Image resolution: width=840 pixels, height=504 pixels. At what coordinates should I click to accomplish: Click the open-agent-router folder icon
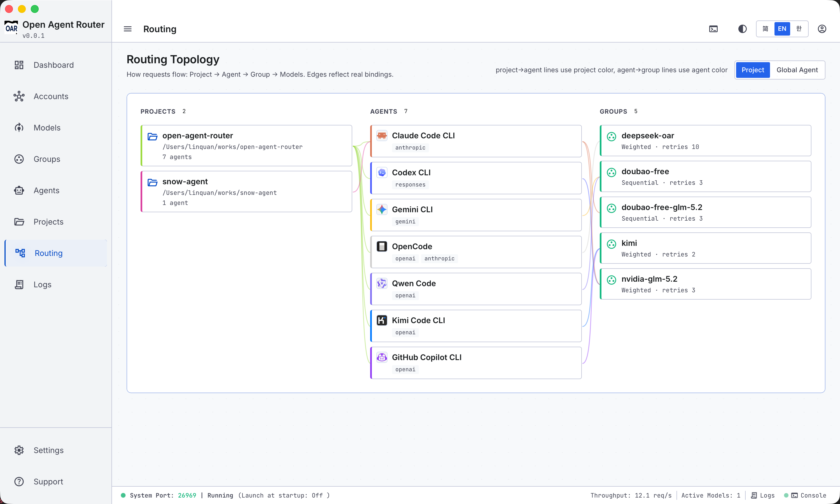click(152, 137)
